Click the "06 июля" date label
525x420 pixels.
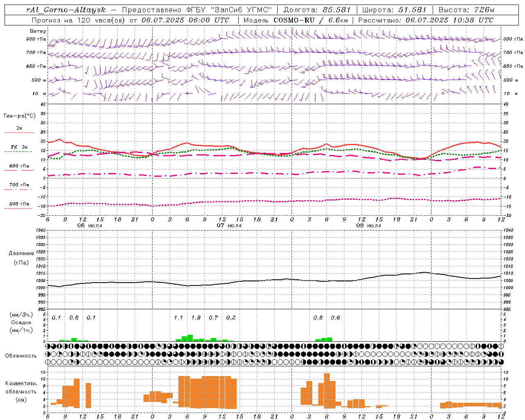(90, 225)
